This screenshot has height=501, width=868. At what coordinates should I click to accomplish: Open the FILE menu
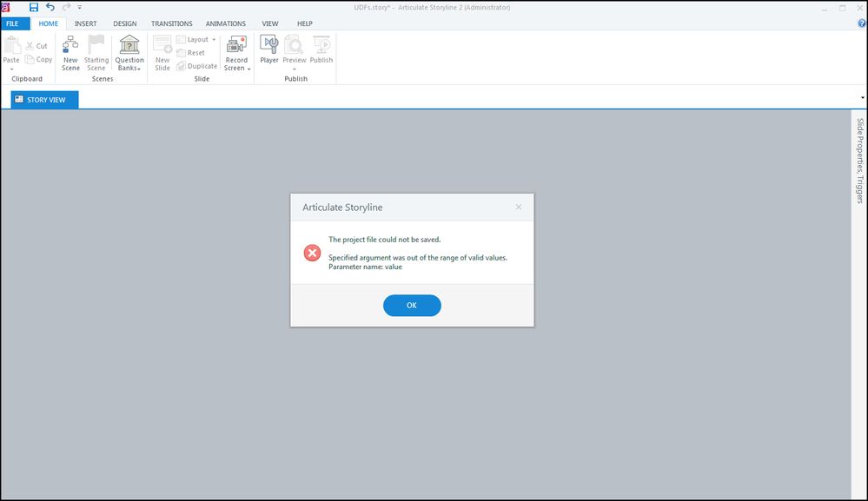12,23
